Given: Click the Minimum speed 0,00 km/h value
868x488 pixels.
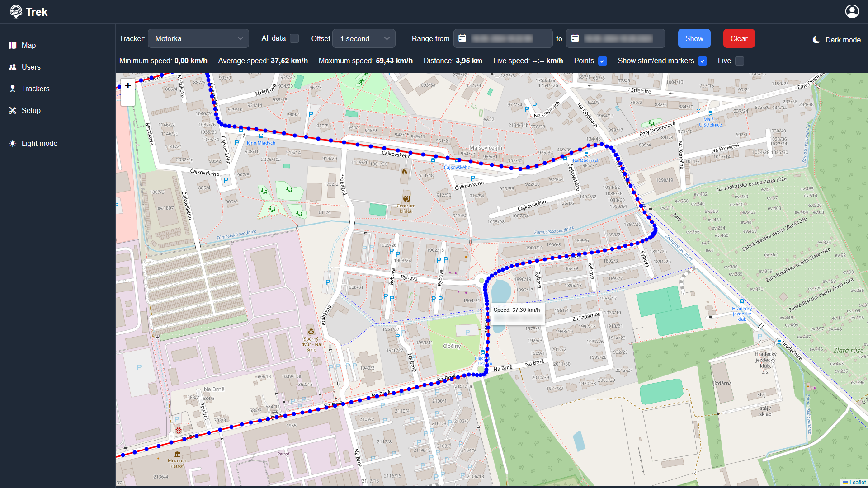Looking at the screenshot, I should pos(191,61).
